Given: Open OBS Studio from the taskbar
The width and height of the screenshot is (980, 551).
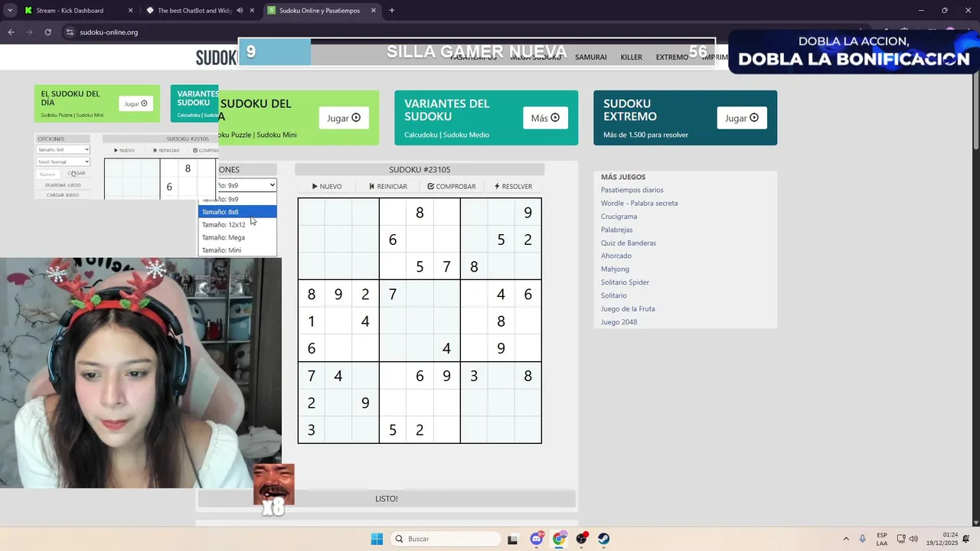Looking at the screenshot, I should (x=582, y=539).
